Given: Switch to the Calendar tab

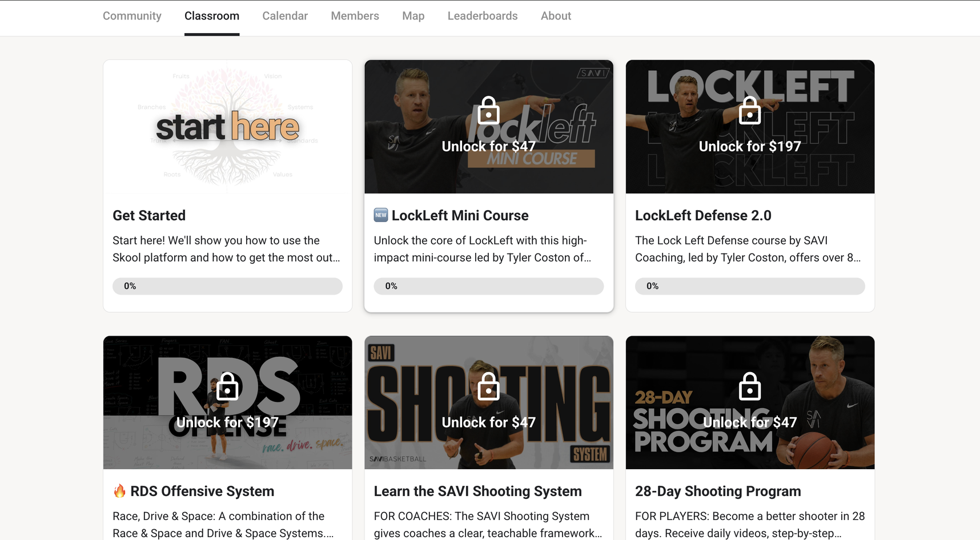Looking at the screenshot, I should point(285,16).
